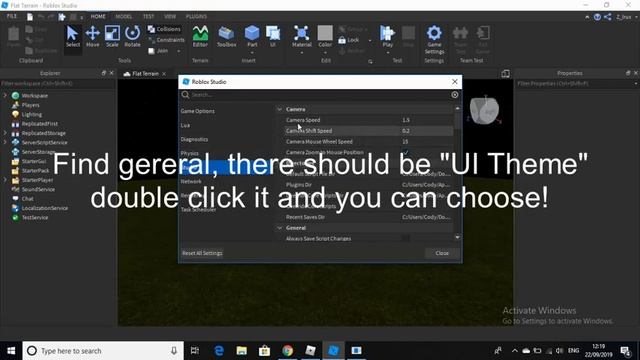Select Chat service in Explorer

click(27, 199)
